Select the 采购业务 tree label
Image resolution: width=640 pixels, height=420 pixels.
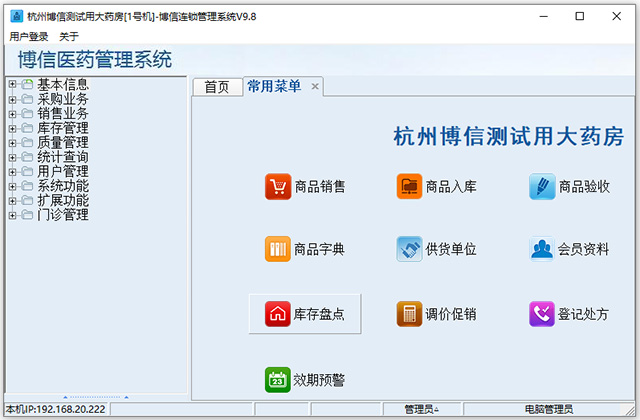pos(63,99)
